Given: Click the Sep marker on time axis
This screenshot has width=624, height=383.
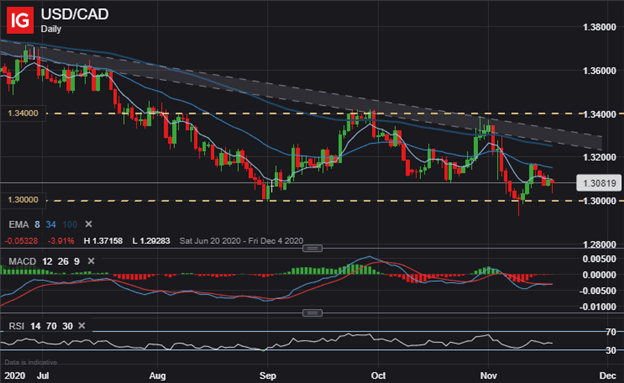Looking at the screenshot, I should coord(267,376).
